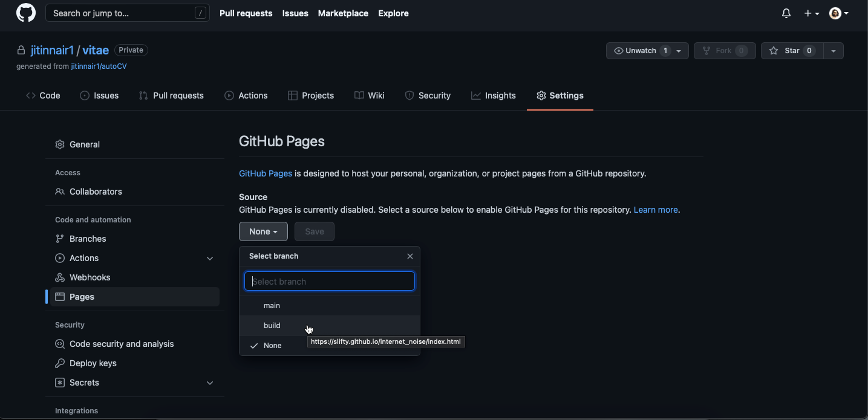Image resolution: width=868 pixels, height=420 pixels.
Task: Open the jitinnair1/autoCV template link
Action: 99,66
